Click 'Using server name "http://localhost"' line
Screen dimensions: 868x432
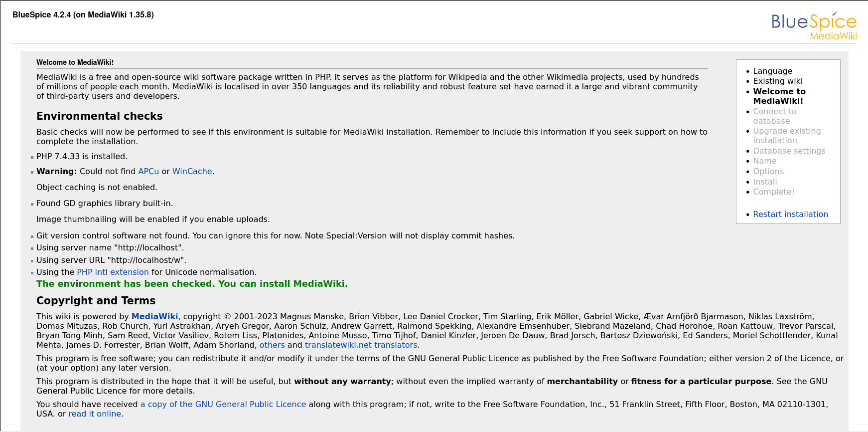click(x=110, y=247)
